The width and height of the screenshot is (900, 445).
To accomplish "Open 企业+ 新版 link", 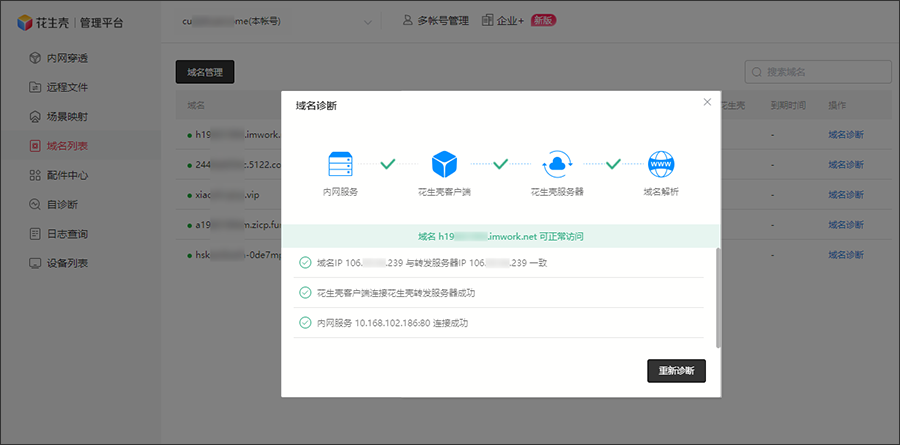I will 519,21.
